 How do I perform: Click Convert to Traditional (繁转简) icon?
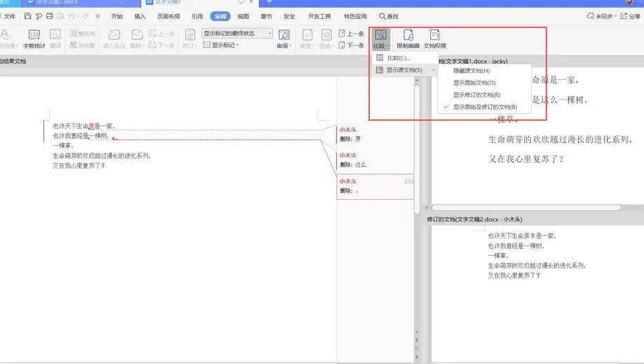(82, 33)
